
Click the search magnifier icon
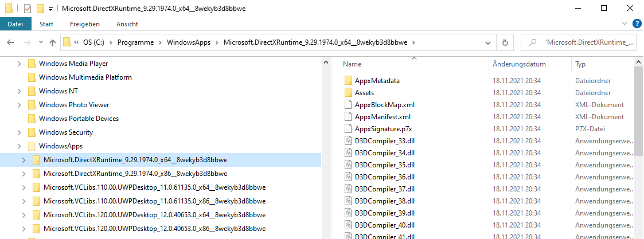click(533, 42)
